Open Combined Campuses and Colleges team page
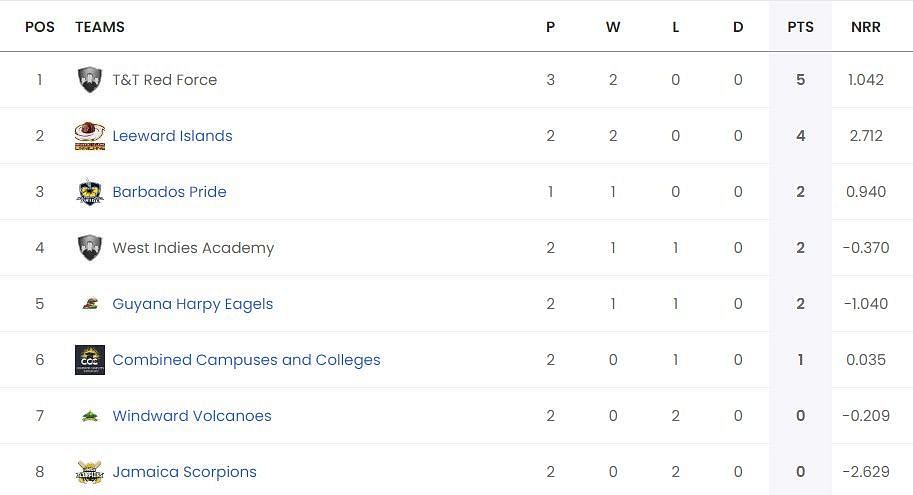This screenshot has width=913, height=495. (246, 360)
